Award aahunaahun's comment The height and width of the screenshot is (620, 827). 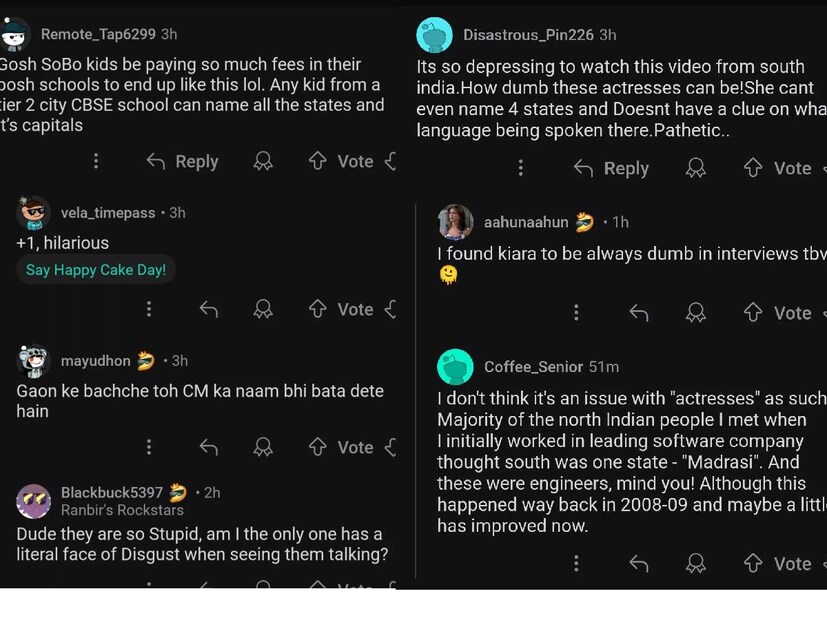click(696, 313)
